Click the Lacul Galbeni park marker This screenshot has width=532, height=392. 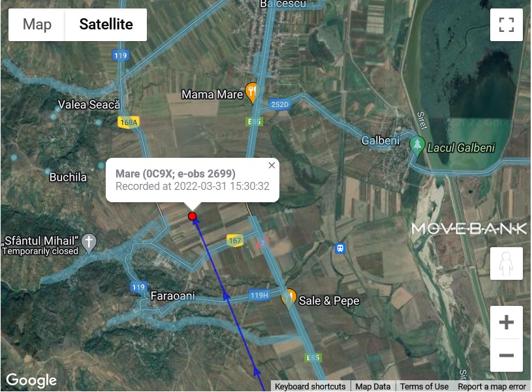click(x=417, y=146)
